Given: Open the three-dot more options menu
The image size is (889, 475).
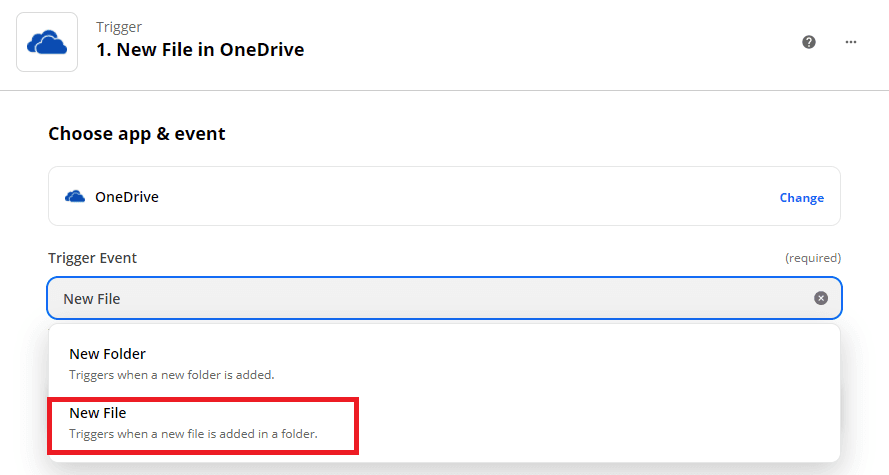Looking at the screenshot, I should (x=851, y=42).
